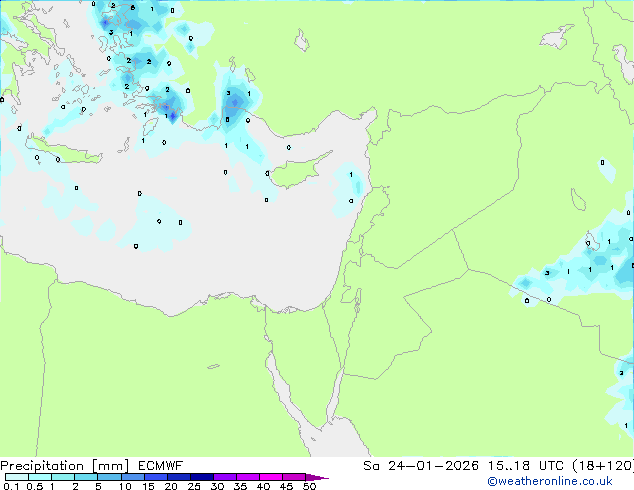Click the 'Precipitation [mm]' title text
The image size is (634, 490).
65,466
